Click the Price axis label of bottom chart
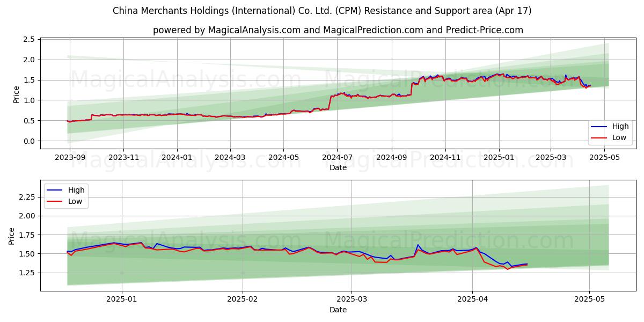The width and height of the screenshot is (644, 322). point(11,236)
